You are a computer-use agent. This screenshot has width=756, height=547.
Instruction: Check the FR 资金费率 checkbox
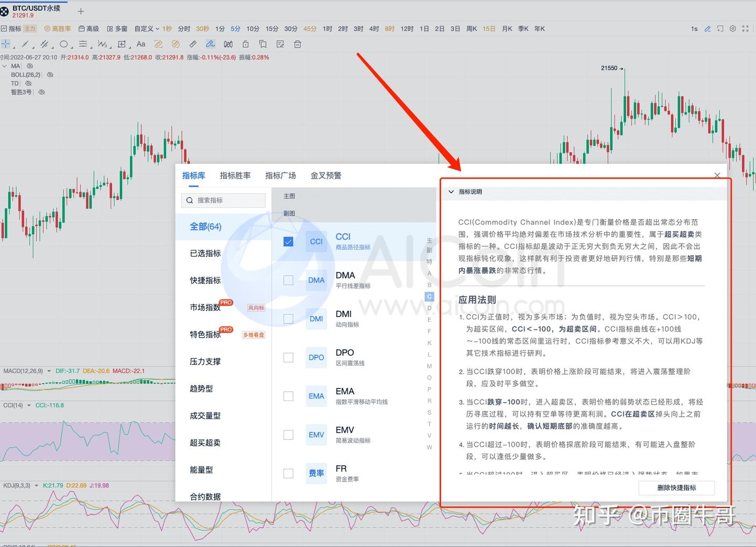point(288,474)
